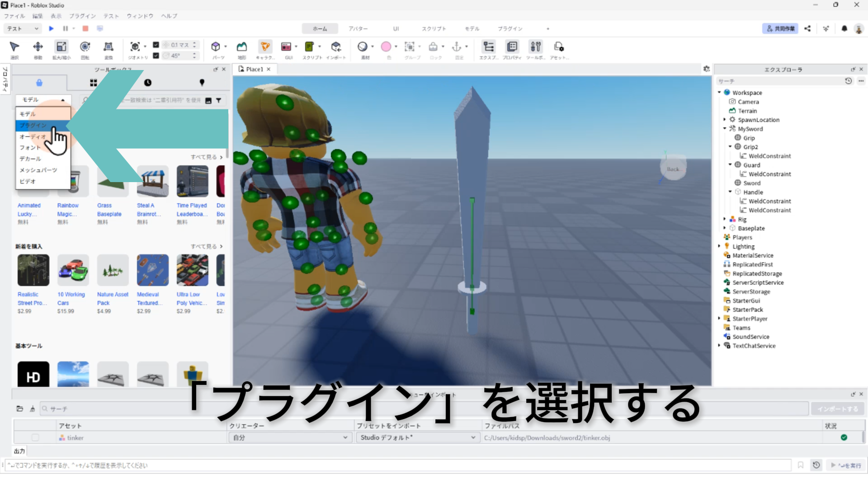The width and height of the screenshot is (868, 488).
Task: Collapse the MySword tree node
Action: (725, 129)
